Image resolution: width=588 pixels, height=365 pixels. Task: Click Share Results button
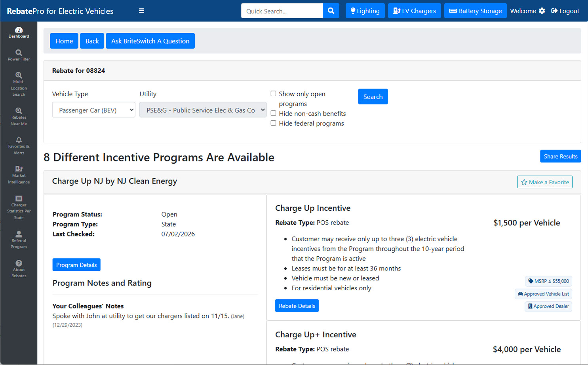[x=561, y=156]
